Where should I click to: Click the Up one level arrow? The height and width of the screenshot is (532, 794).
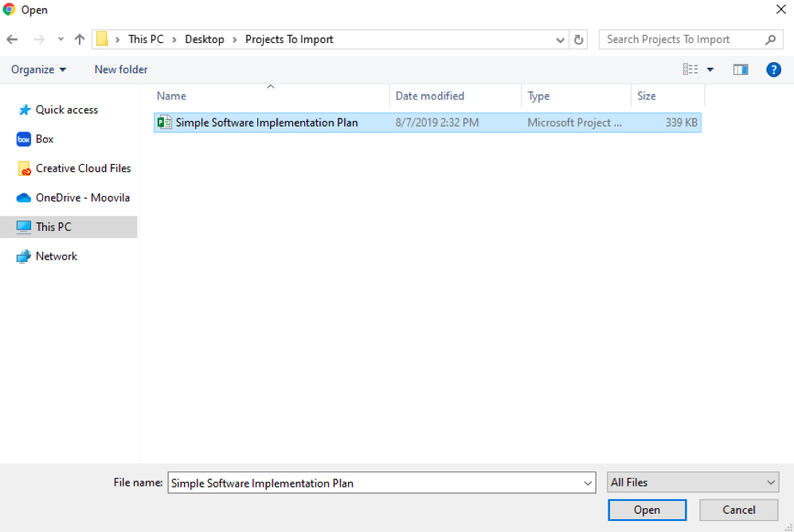[79, 39]
